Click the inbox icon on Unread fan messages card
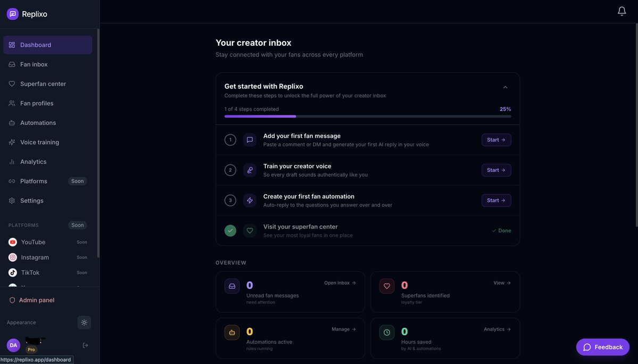638x364 pixels. (x=232, y=286)
